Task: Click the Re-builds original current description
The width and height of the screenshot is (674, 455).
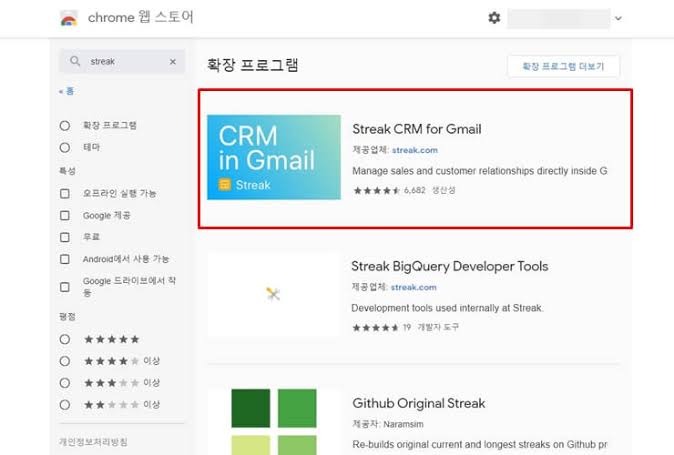Action: tap(480, 444)
